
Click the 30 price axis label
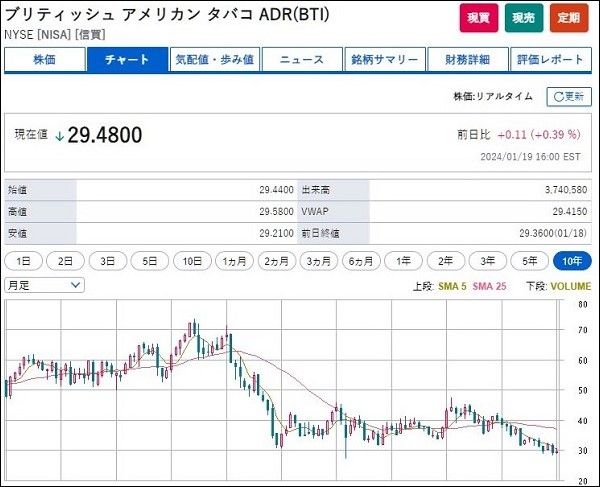pyautogui.click(x=583, y=451)
